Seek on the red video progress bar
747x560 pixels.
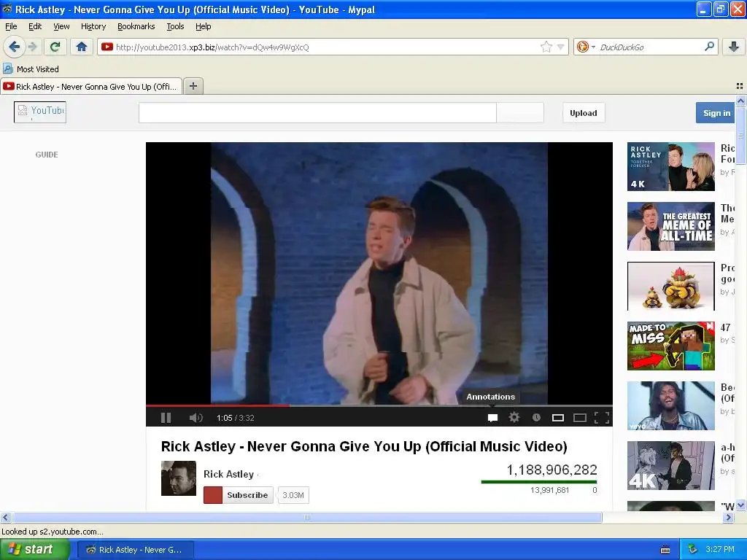(217, 405)
